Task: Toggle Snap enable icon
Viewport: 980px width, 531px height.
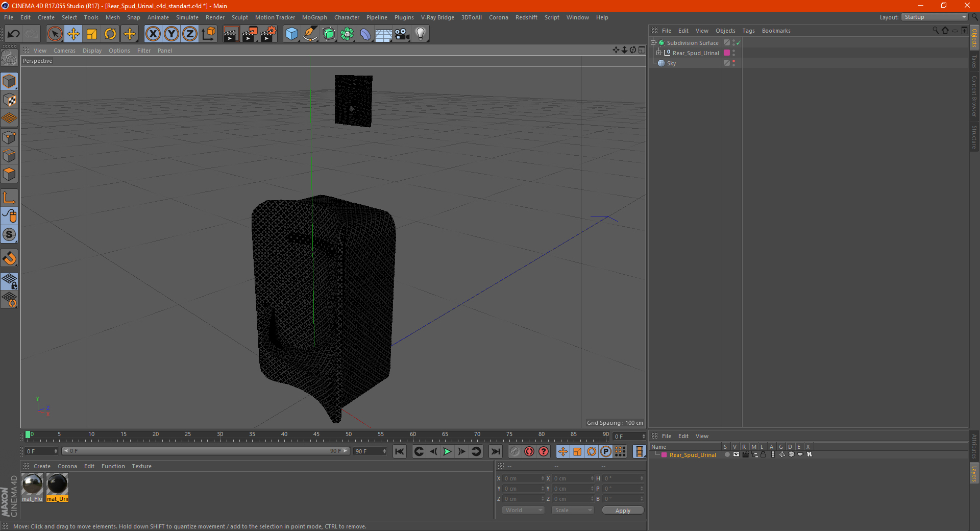Action: pyautogui.click(x=9, y=258)
